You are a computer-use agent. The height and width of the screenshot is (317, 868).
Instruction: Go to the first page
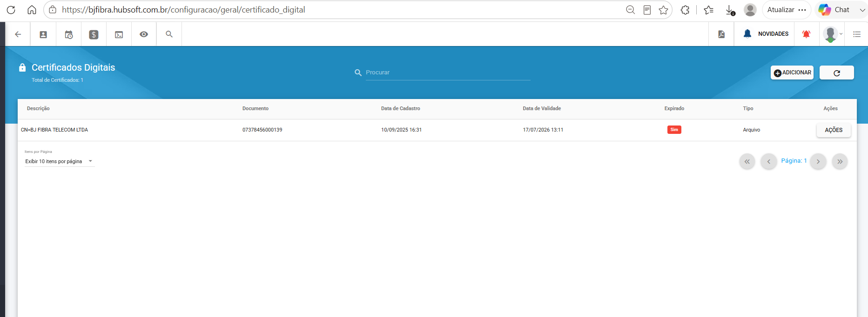pos(747,161)
